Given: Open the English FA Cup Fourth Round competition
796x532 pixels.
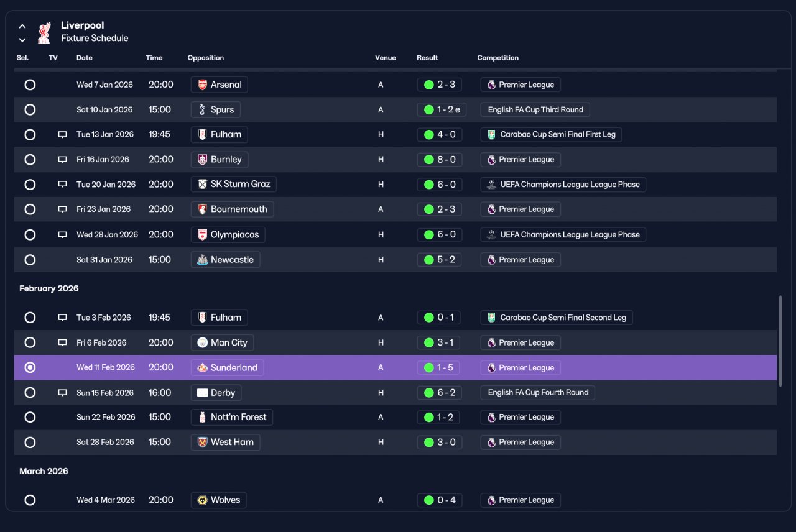Looking at the screenshot, I should 538,393.
